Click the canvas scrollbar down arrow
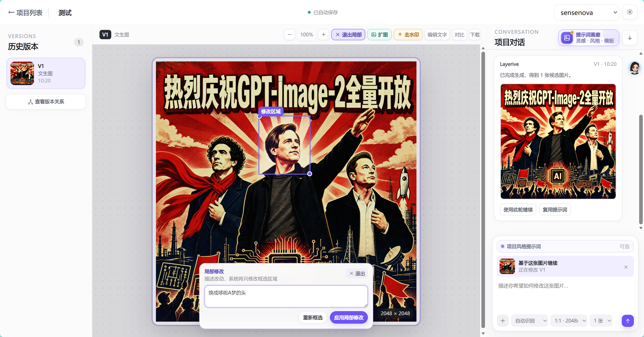 point(483,333)
